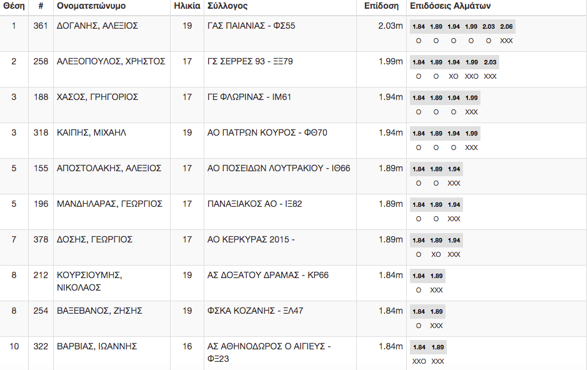The image size is (588, 370).
Task: Click the 1.99 height badge for ΚΑΙΠΗΣ
Action: [x=471, y=134]
